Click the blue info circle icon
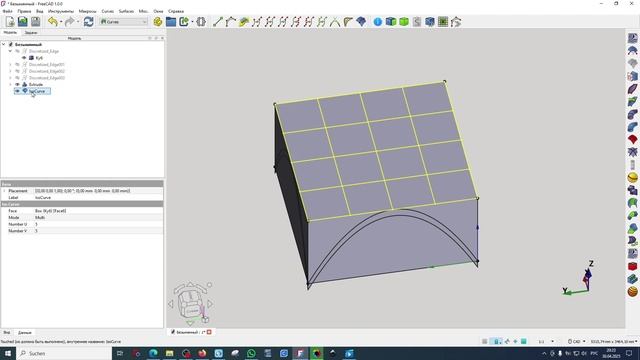The image size is (640, 360). (x=378, y=22)
